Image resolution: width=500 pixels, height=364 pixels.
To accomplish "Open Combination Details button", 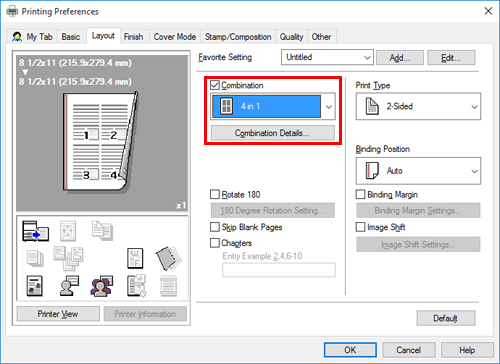I will click(273, 133).
